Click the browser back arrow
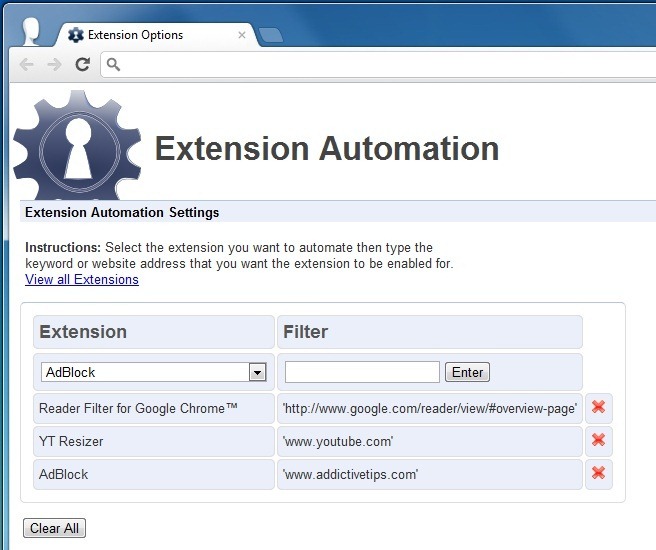Image resolution: width=656 pixels, height=550 pixels. pos(27,64)
